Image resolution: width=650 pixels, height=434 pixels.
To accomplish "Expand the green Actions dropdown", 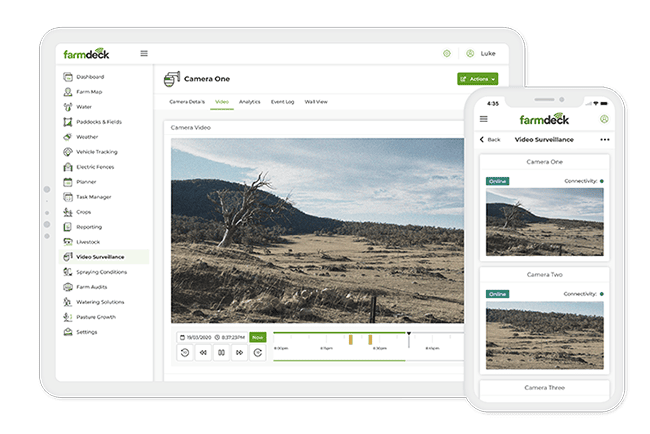I will (478, 79).
